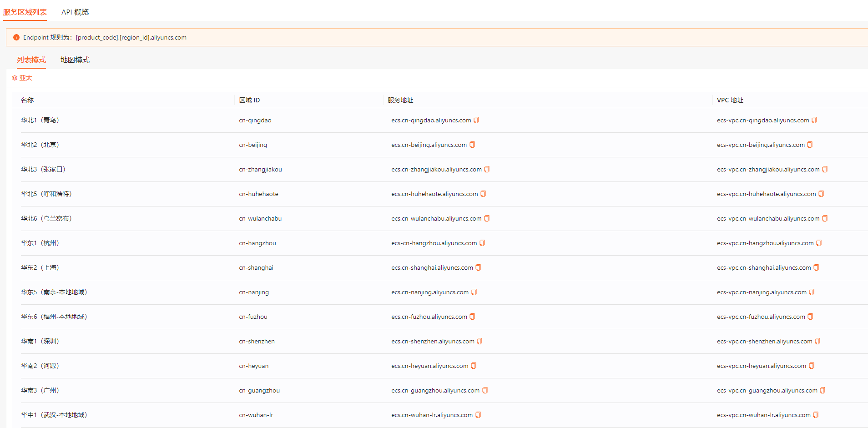Copy the ecs.cn-beijing.aliyuncs.com service address
This screenshot has height=428, width=868.
coord(472,145)
